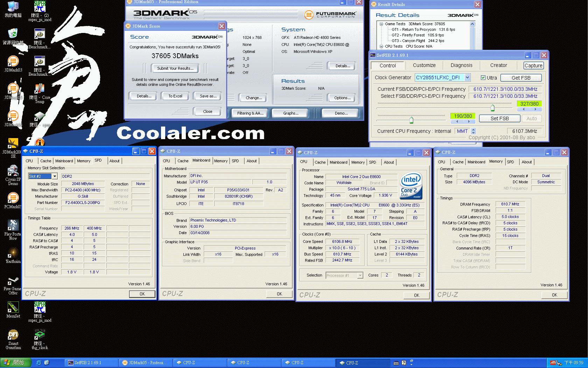Open the bottom super_pi_mod shortcut icon

click(40, 312)
